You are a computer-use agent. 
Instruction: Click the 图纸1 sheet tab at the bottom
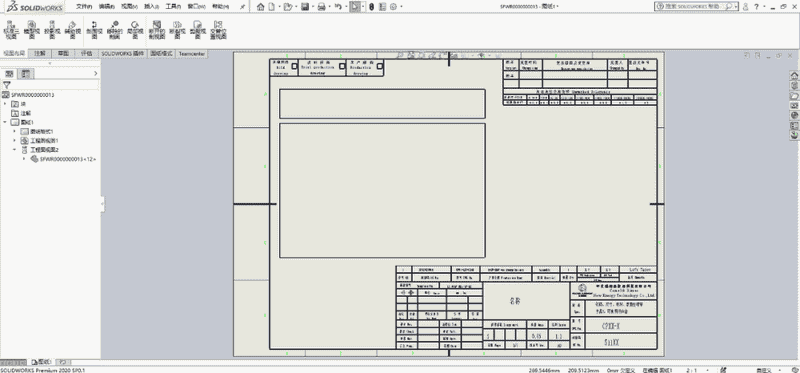click(41, 361)
